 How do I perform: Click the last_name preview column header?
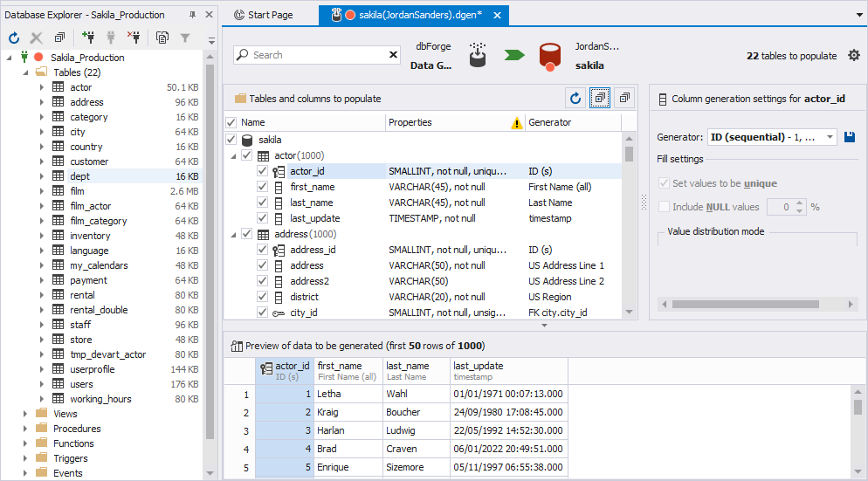coord(417,371)
